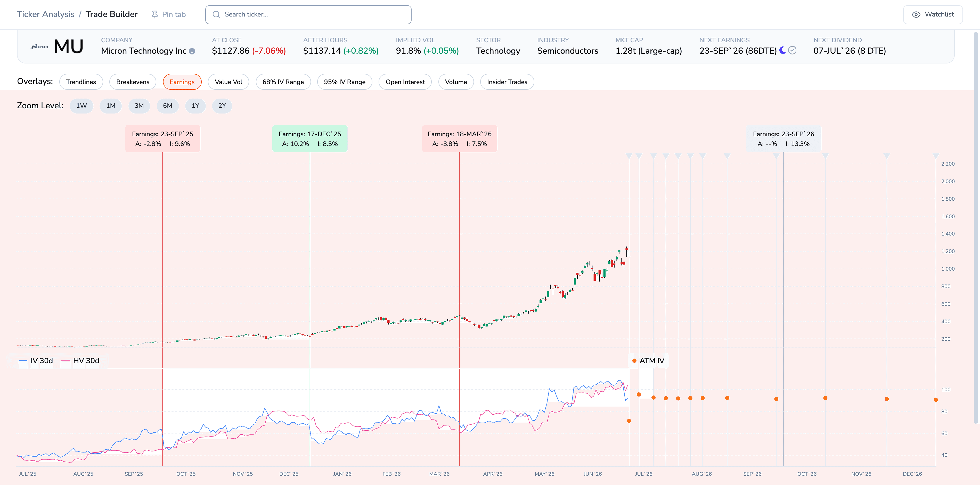Image resolution: width=980 pixels, height=485 pixels.
Task: Toggle the Breakevens overlay
Action: tap(133, 82)
